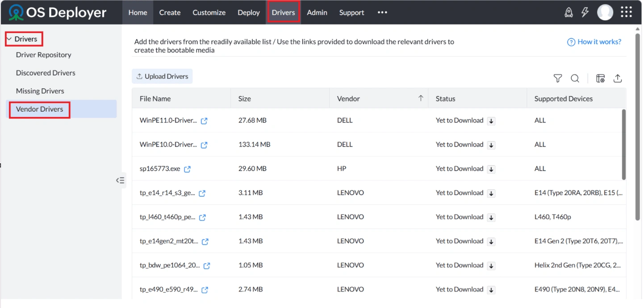644x308 pixels.
Task: Open the apps grid launcher
Action: pos(626,12)
